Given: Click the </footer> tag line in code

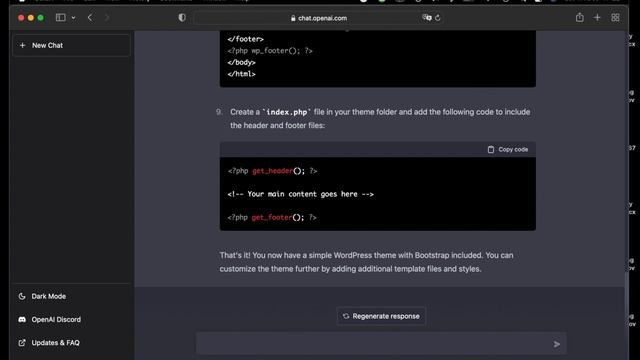Looking at the screenshot, I should pyautogui.click(x=245, y=39).
